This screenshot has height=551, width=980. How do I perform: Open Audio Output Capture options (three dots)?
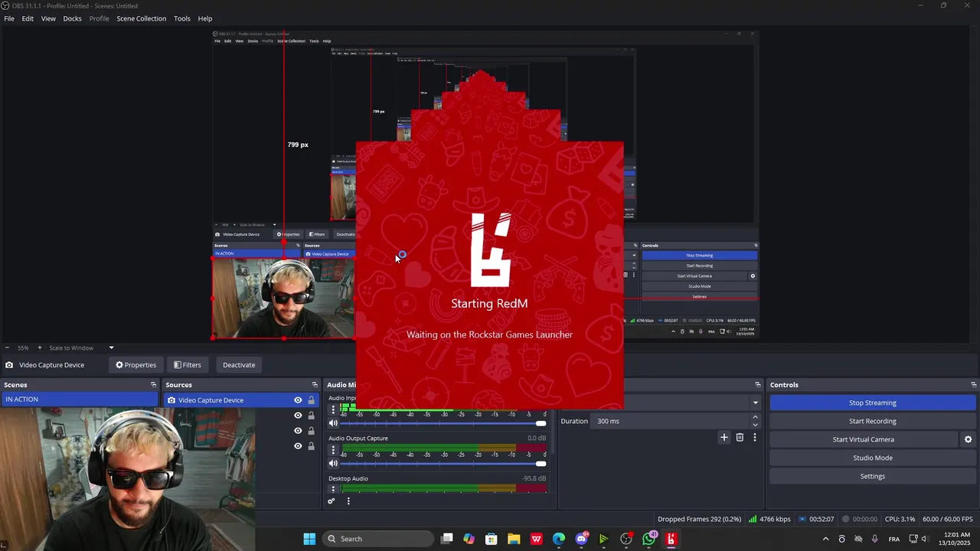pyautogui.click(x=332, y=448)
